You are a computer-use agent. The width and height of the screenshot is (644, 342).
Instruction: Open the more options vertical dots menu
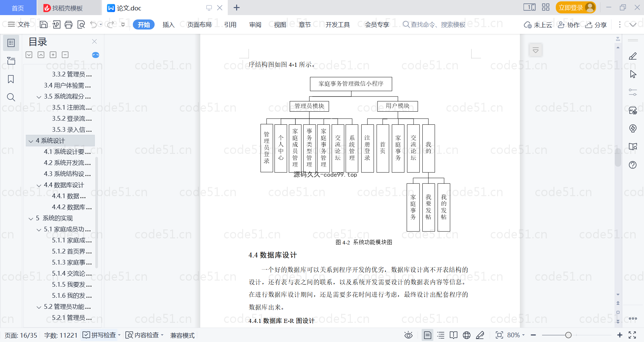[620, 24]
